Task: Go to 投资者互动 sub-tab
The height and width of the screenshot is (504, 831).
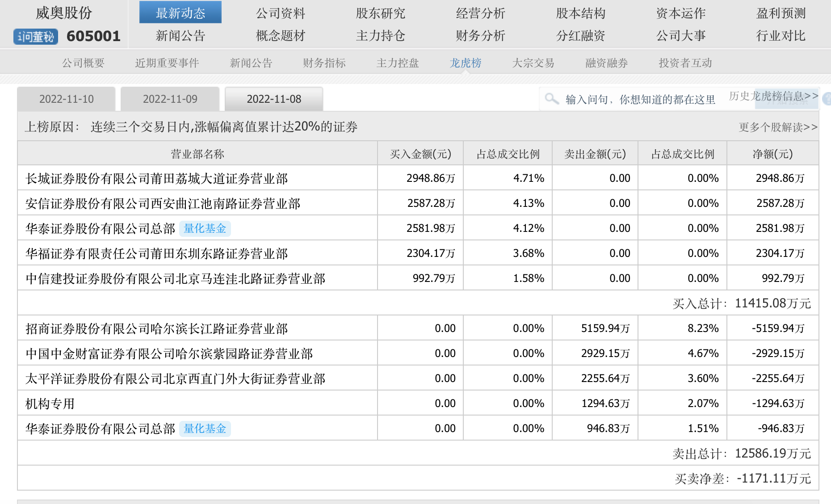Action: [x=685, y=63]
